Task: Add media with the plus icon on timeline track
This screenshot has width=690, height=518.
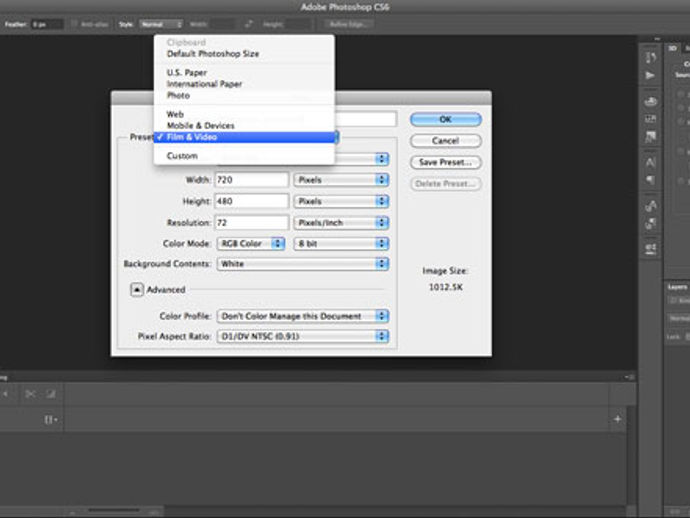Action: pyautogui.click(x=617, y=419)
